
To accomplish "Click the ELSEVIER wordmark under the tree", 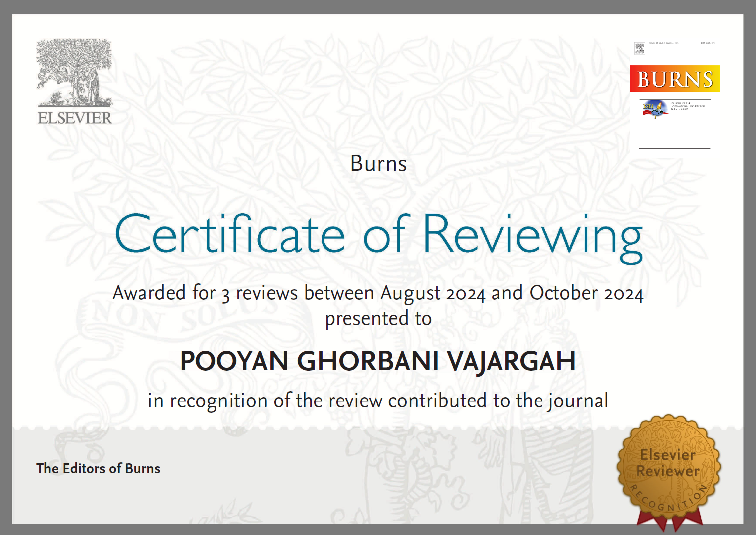I will [75, 118].
